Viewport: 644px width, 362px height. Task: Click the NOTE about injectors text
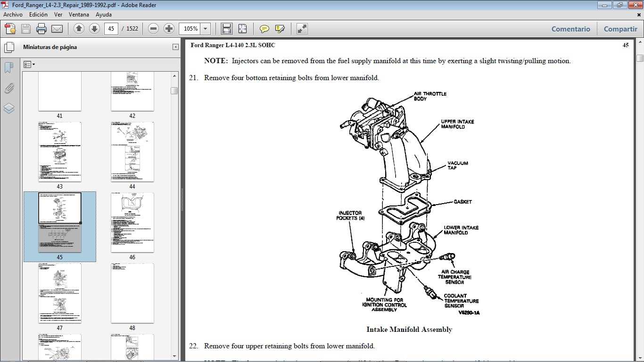[388, 61]
